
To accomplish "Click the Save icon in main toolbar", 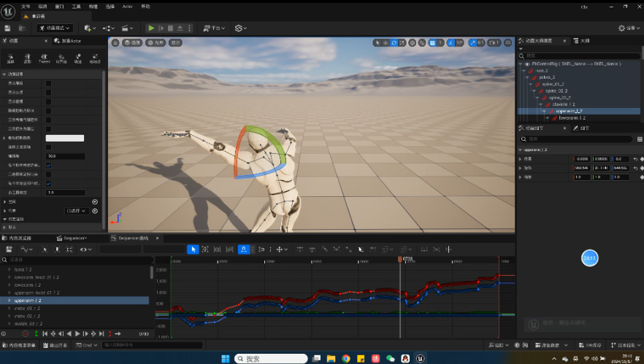I will click(x=7, y=28).
